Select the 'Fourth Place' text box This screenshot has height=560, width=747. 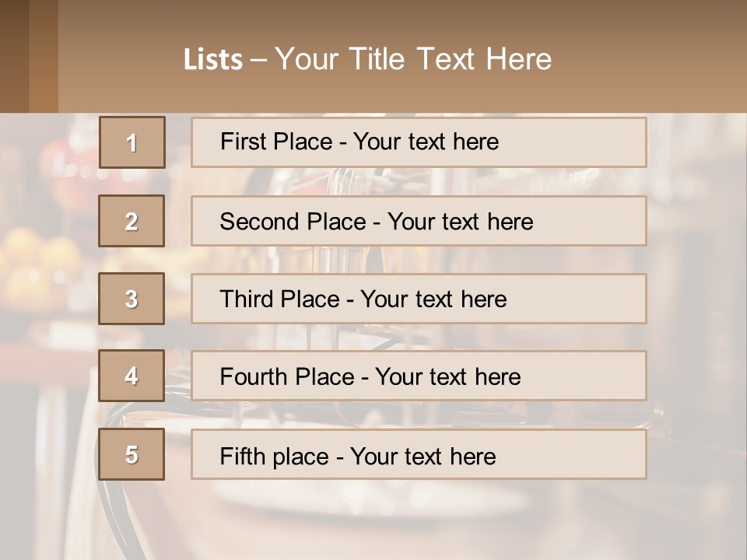pos(419,376)
